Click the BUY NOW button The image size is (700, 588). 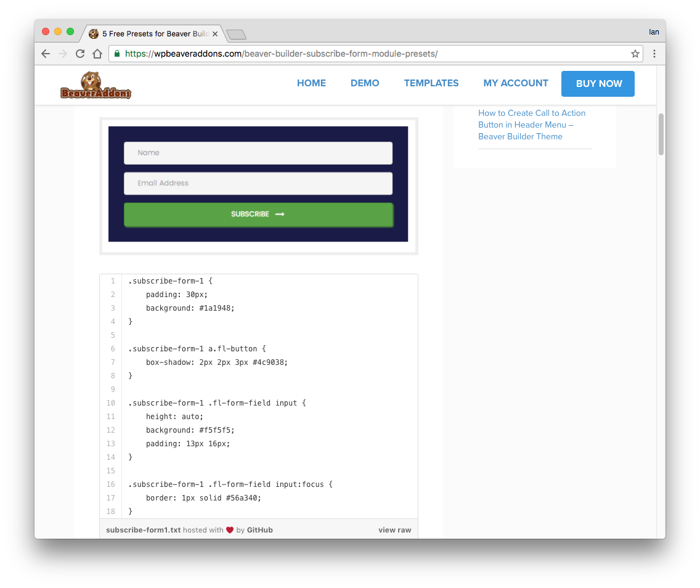point(598,83)
